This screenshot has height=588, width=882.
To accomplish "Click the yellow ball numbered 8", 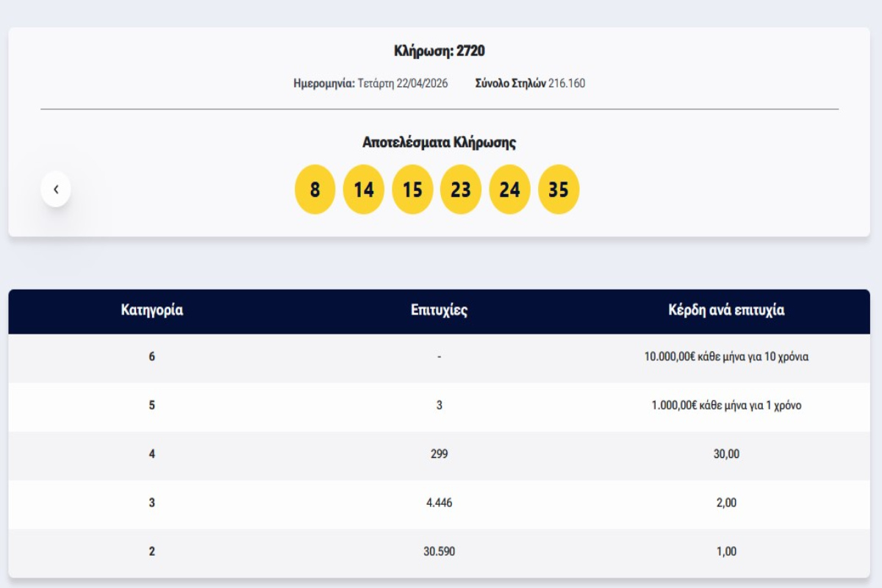I will [315, 190].
